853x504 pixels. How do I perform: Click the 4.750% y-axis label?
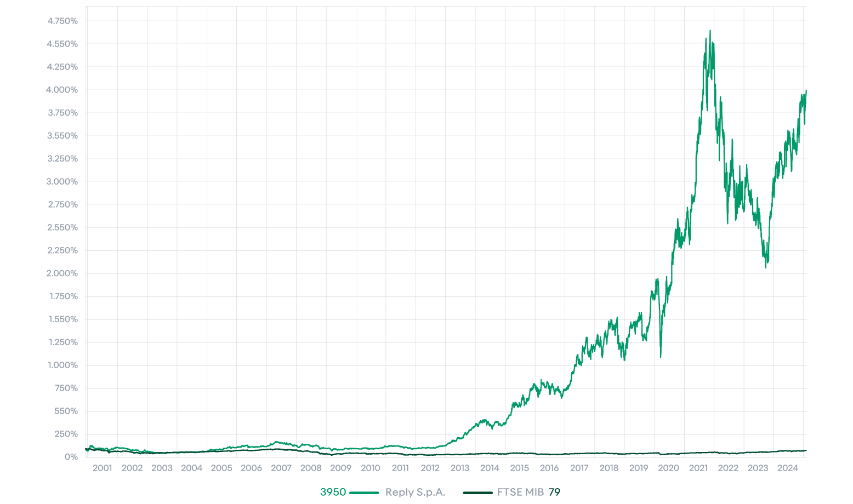coord(62,21)
